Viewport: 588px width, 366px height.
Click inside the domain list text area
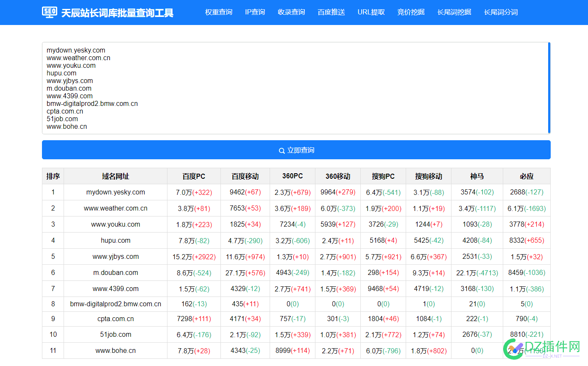(x=295, y=88)
